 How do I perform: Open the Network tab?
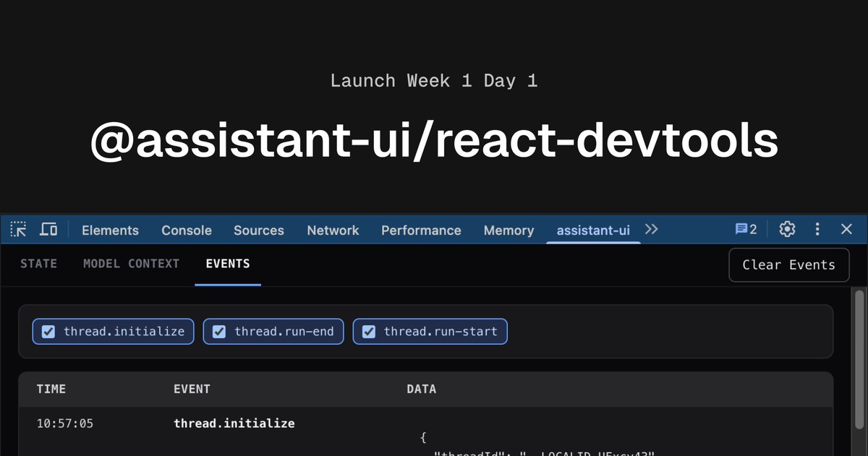333,230
